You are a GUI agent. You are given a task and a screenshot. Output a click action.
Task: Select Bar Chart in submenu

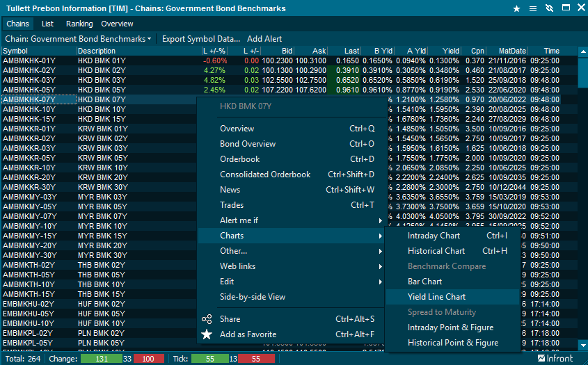[452, 282]
